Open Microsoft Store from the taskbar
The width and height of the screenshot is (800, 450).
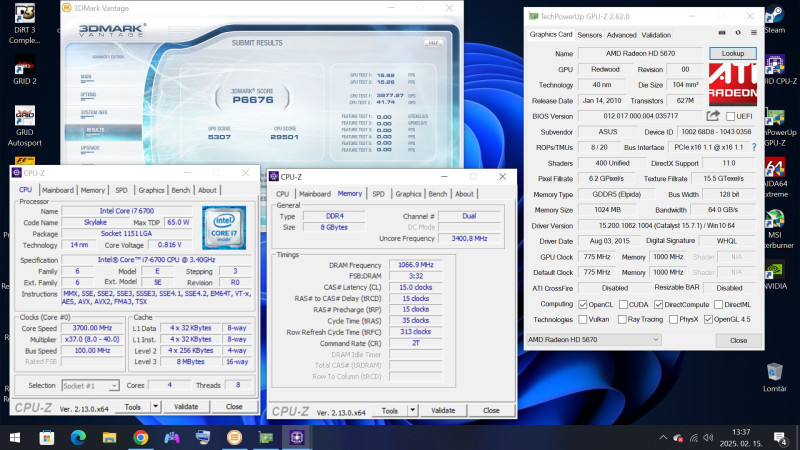[46, 437]
